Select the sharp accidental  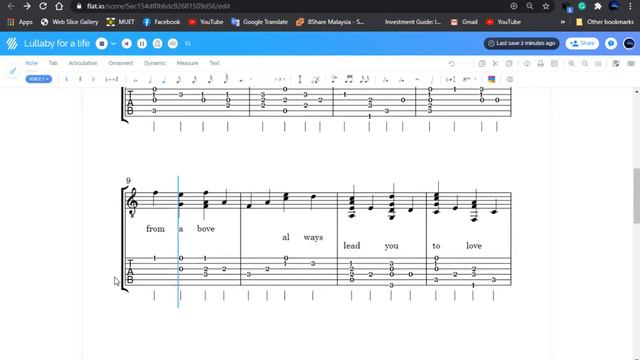[x=80, y=79]
